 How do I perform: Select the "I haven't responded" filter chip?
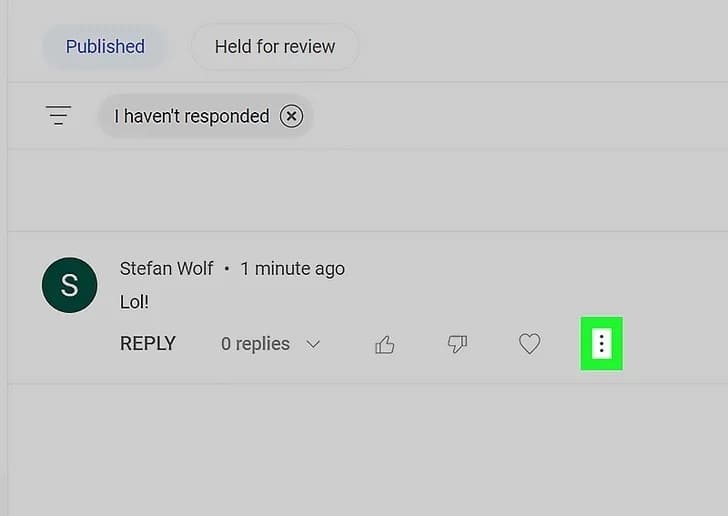click(191, 116)
